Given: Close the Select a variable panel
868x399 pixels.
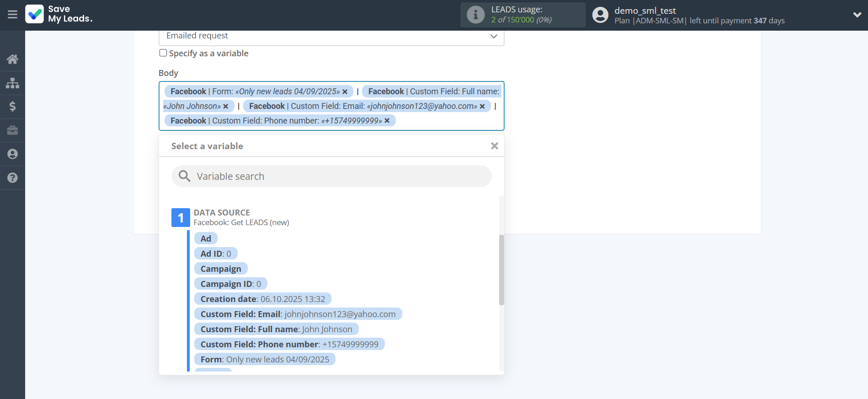Looking at the screenshot, I should 494,146.
